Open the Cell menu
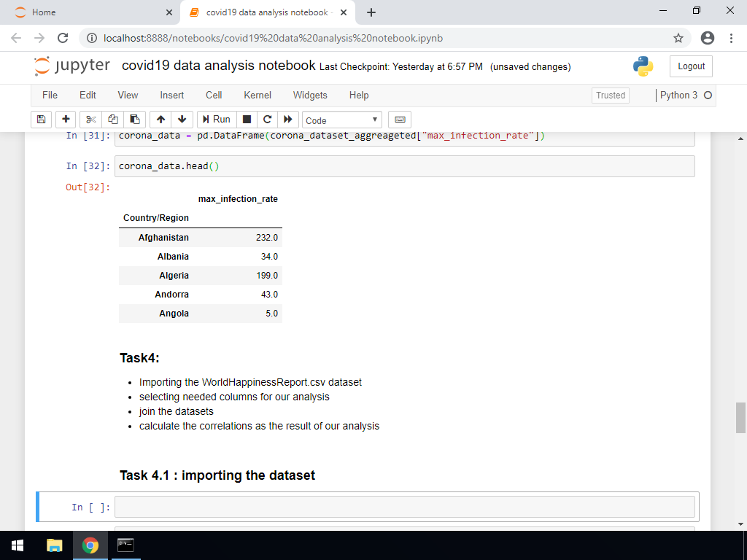The width and height of the screenshot is (747, 560). (x=214, y=96)
